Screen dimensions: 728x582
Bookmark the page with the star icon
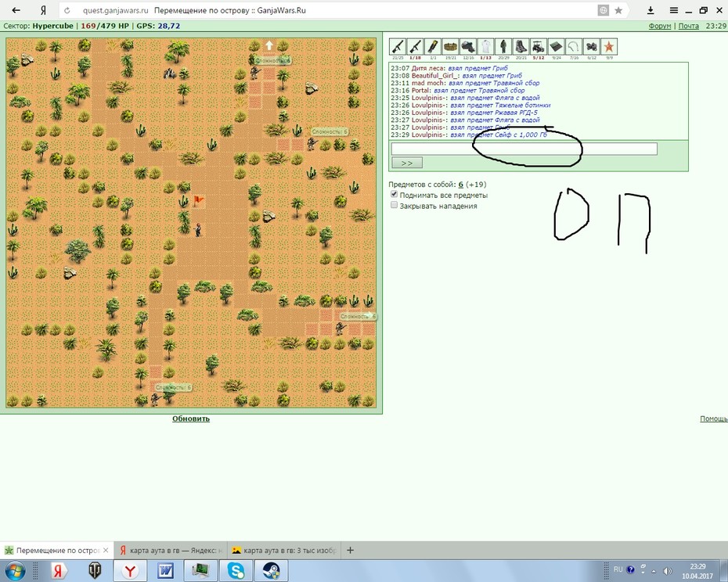[618, 10]
